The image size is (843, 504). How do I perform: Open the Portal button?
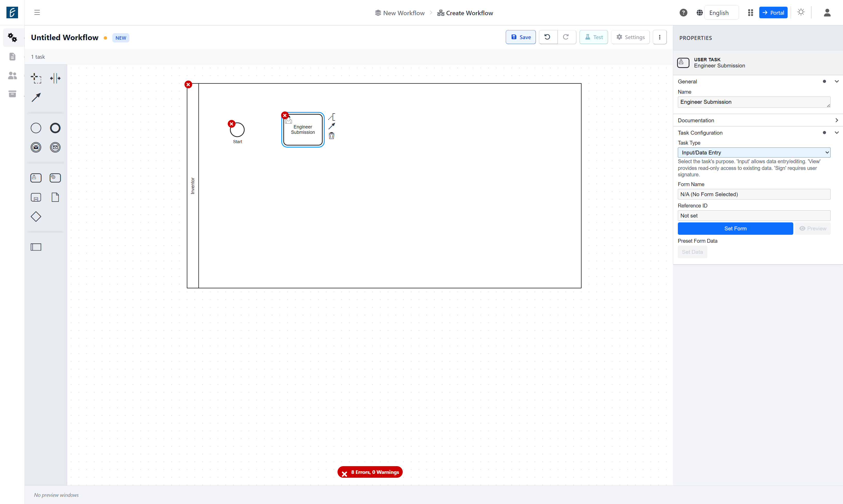(x=773, y=13)
